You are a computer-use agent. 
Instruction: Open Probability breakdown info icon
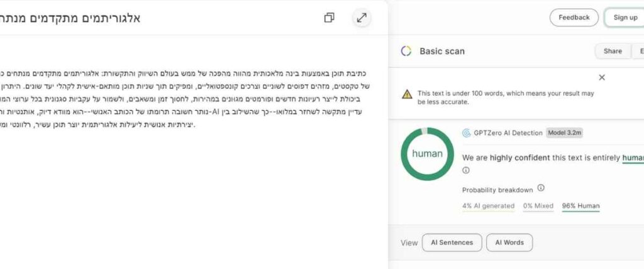pos(541,188)
